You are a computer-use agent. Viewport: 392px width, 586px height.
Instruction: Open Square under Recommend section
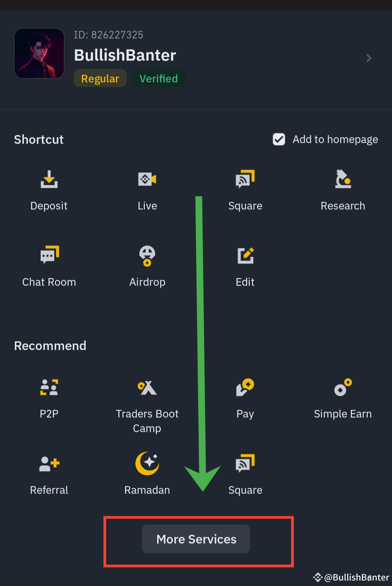point(245,474)
